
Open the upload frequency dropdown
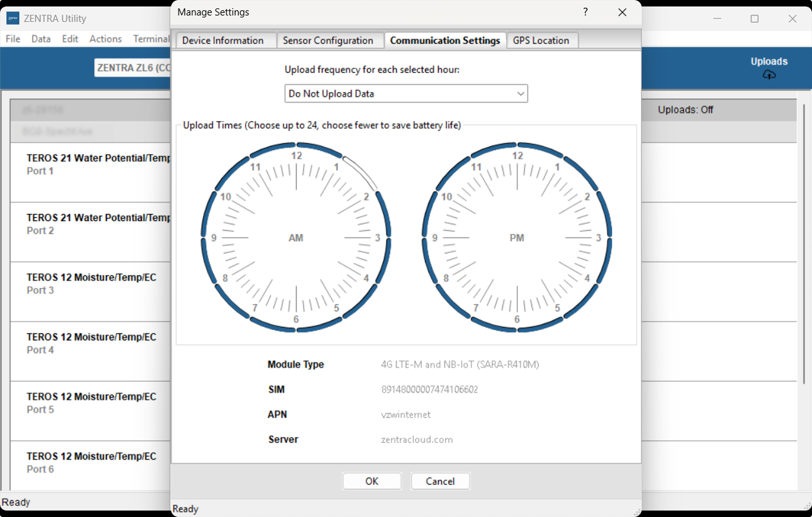tap(406, 93)
